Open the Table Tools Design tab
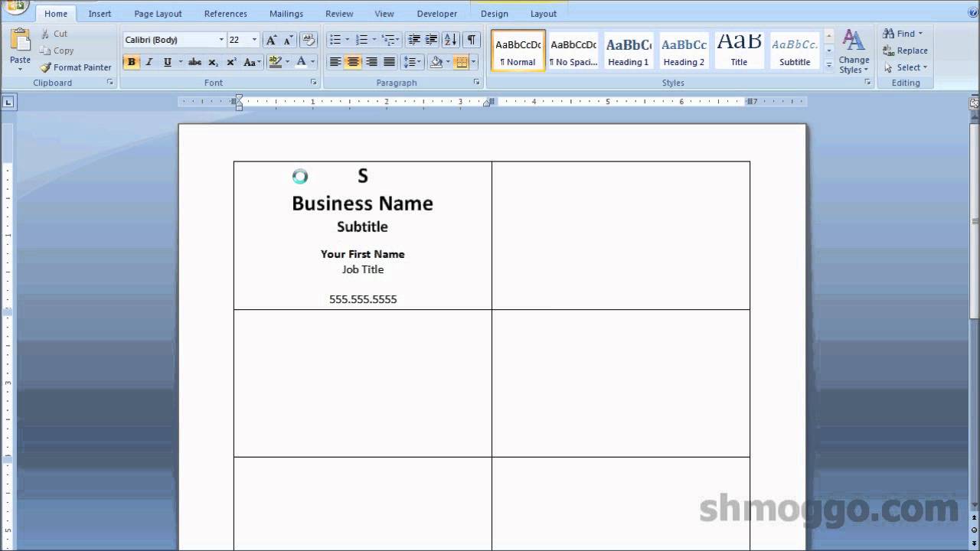Screen dimensions: 980x551 pos(494,13)
